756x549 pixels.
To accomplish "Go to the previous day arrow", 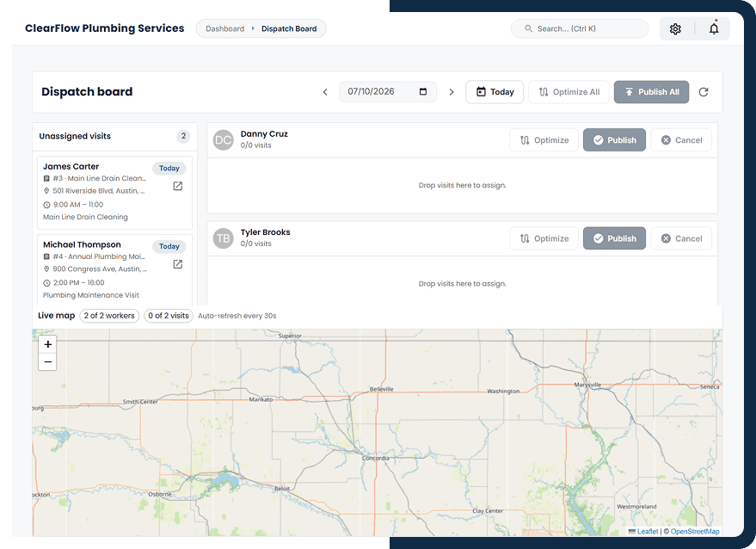I will pyautogui.click(x=325, y=92).
